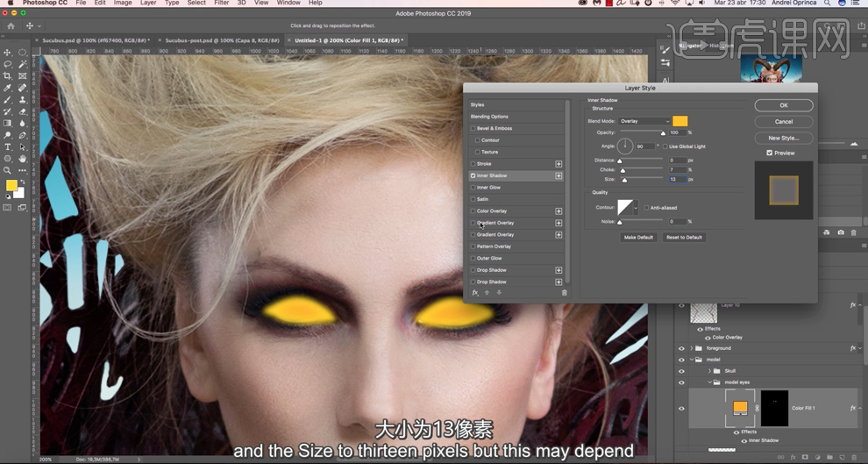Open the Blend Mode Overlay dropdown
Screen dimensions: 868x464
644,121
